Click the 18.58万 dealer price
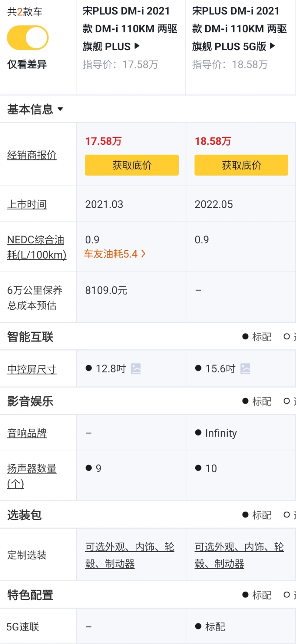Screen dimensions: 296x644 (213, 141)
